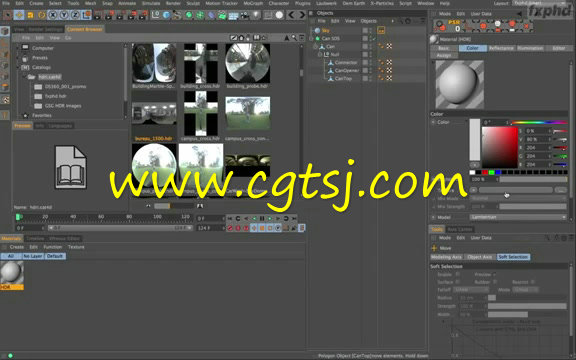
Task: Open the Model dropdown in material settings
Action: click(518, 217)
